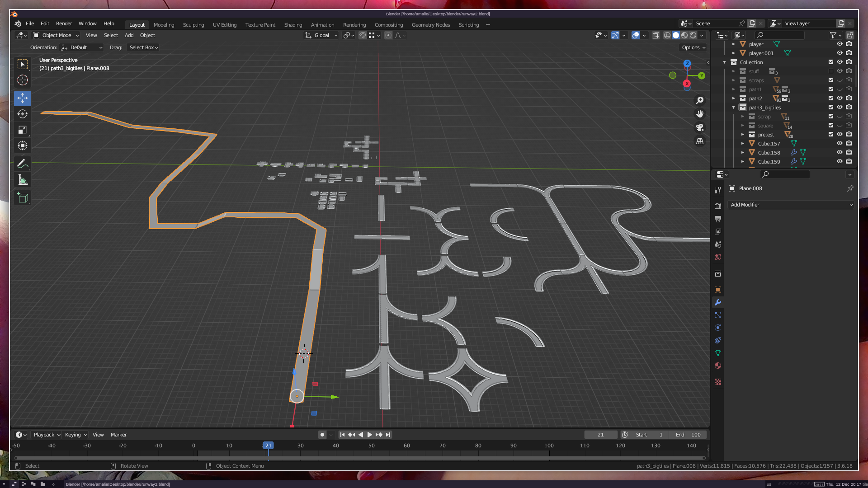
Task: Toggle camera view in viewport
Action: [x=700, y=128]
